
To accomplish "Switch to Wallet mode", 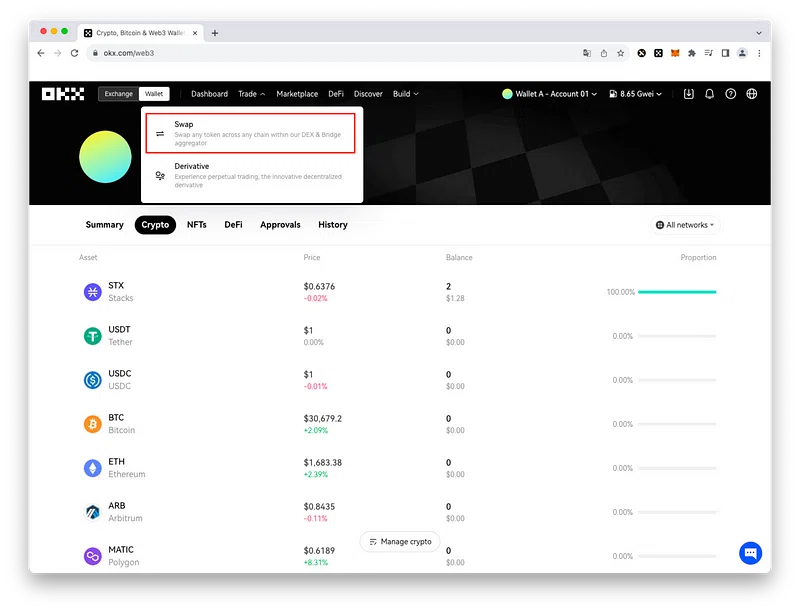I will tap(154, 94).
